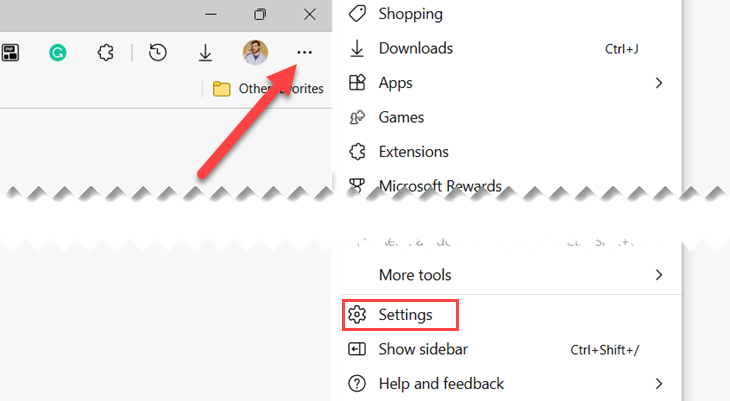Click the Settings gear icon
730x401 pixels.
[357, 314]
